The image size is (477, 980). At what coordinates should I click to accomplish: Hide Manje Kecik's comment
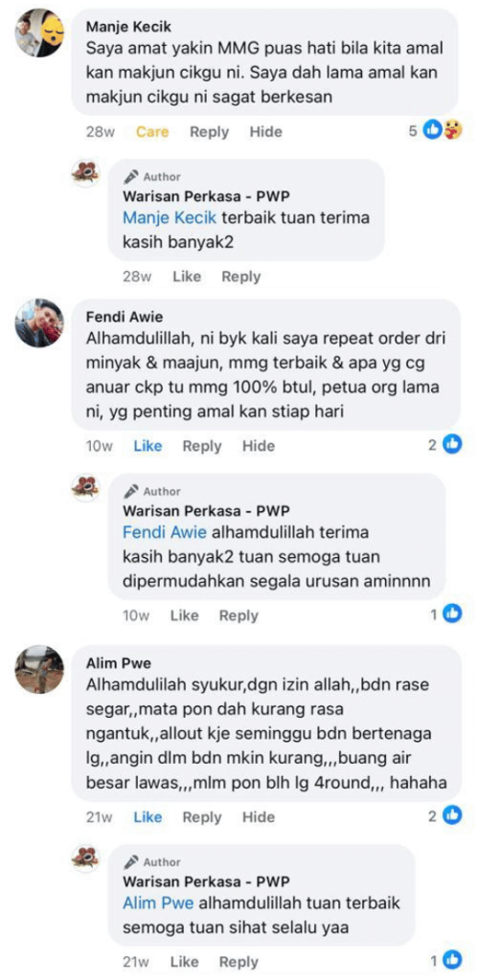coord(265,132)
